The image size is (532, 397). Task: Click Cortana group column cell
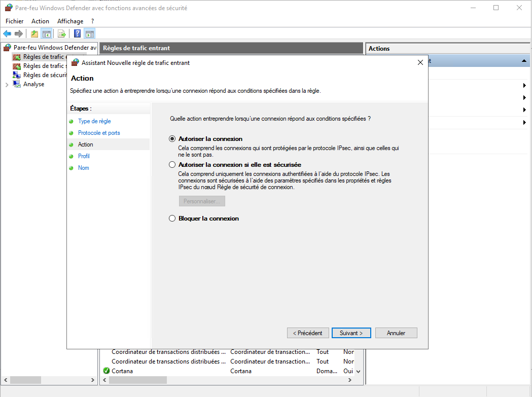pyautogui.click(x=241, y=371)
